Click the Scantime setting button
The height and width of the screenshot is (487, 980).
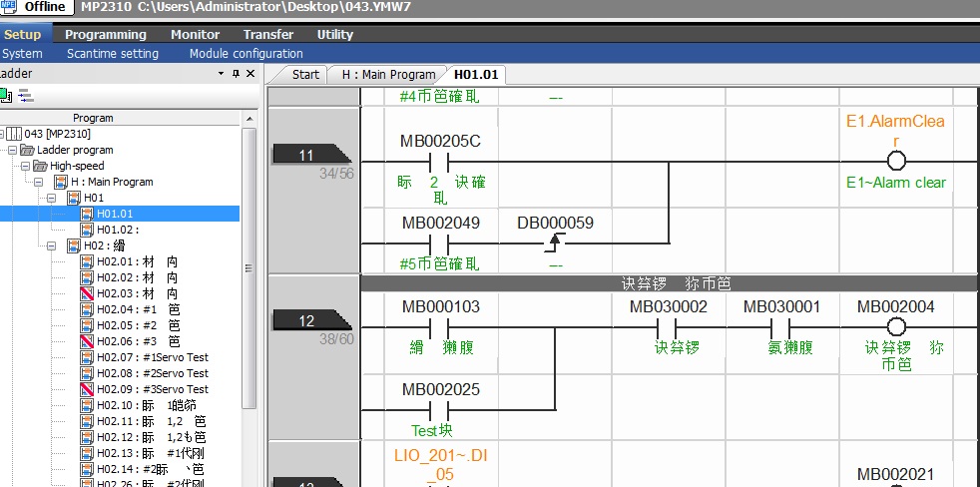click(x=112, y=54)
